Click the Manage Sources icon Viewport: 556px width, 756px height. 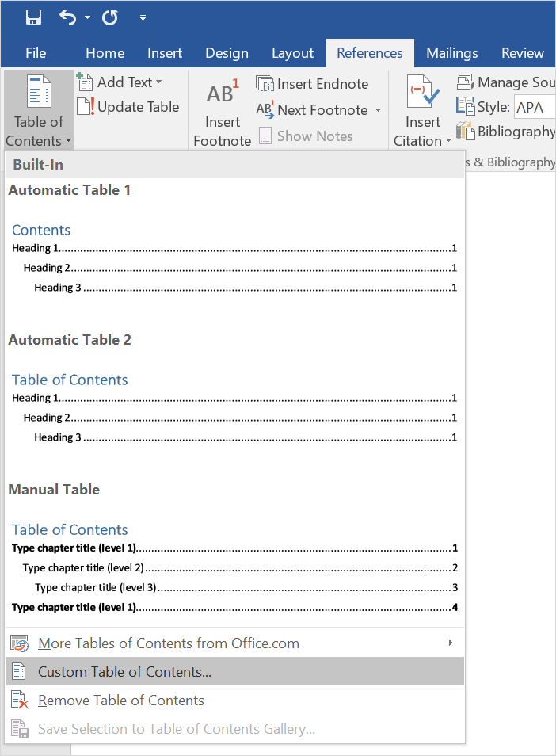[x=466, y=82]
